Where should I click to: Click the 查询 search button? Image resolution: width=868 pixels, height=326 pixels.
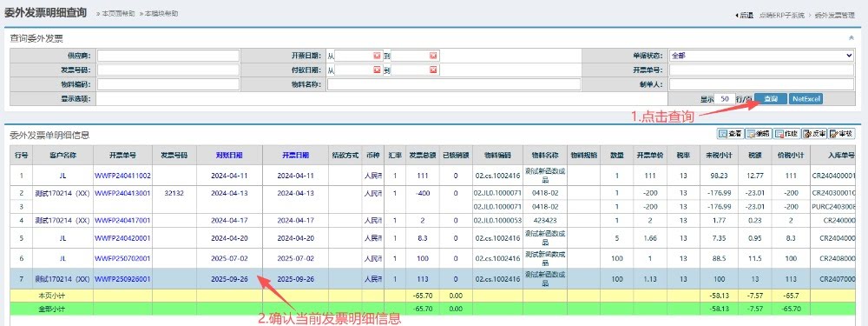coord(771,99)
